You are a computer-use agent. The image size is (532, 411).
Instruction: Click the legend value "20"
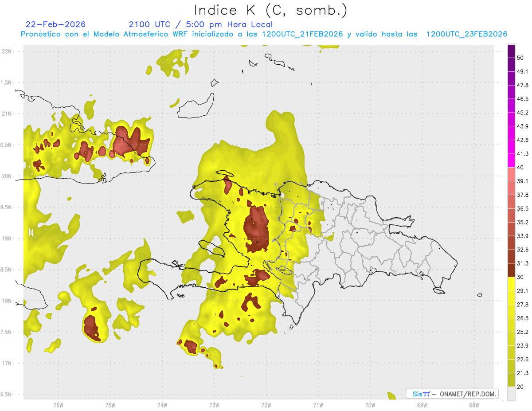click(x=520, y=387)
